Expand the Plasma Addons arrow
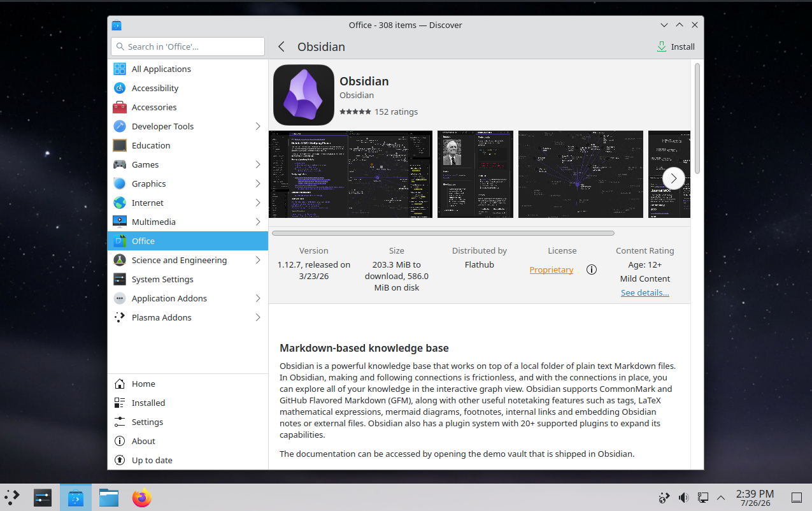This screenshot has width=812, height=511. click(258, 317)
